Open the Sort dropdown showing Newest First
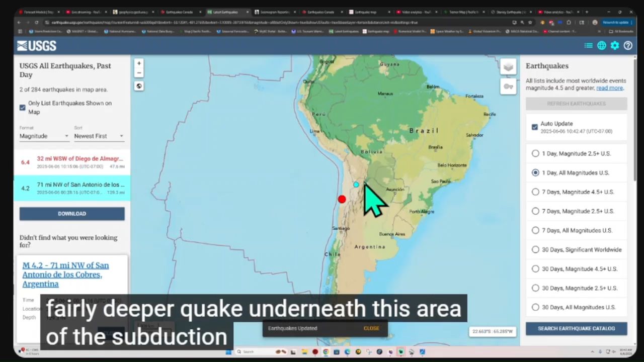This screenshot has width=644, height=362. click(99, 136)
